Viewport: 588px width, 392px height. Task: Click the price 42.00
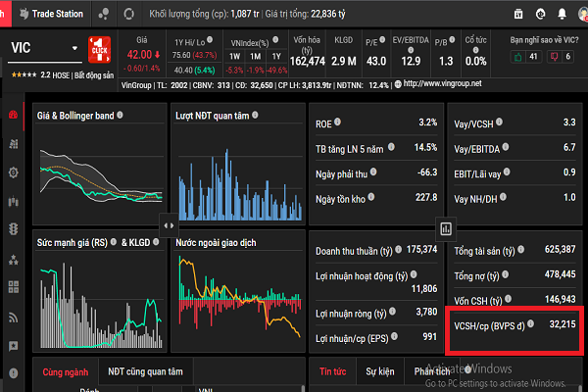139,55
